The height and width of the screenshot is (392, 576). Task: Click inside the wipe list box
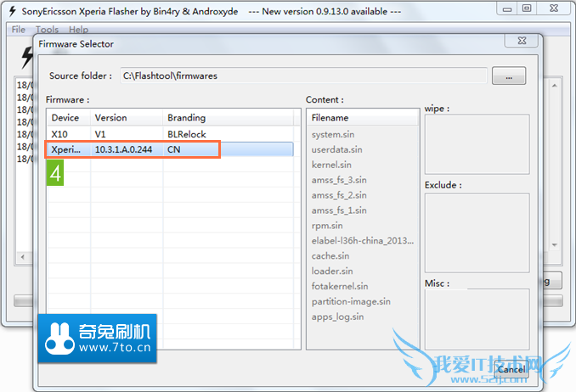tap(477, 144)
